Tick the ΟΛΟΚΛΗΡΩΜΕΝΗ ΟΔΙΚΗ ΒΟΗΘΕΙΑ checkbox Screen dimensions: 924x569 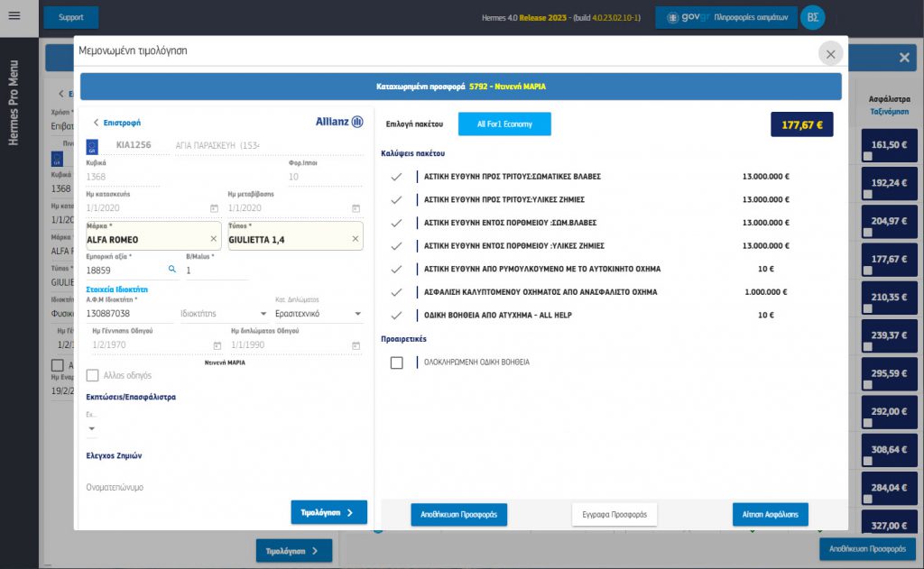pyautogui.click(x=397, y=363)
